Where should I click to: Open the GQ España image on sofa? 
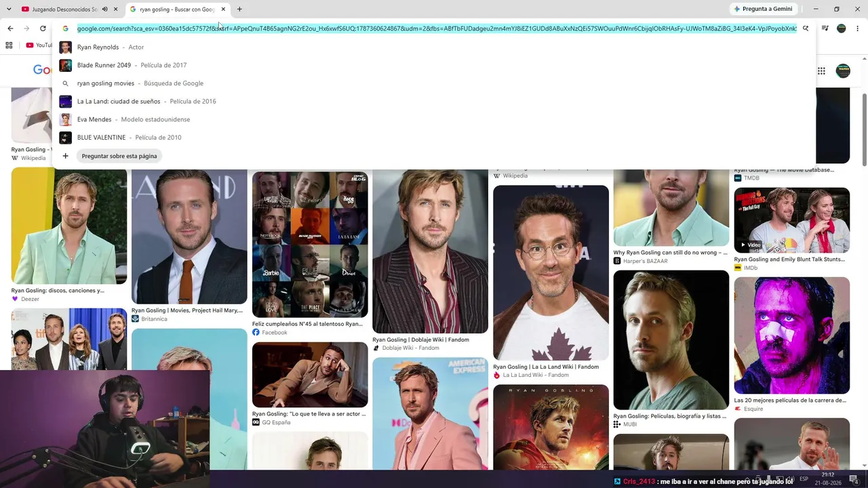coord(310,375)
